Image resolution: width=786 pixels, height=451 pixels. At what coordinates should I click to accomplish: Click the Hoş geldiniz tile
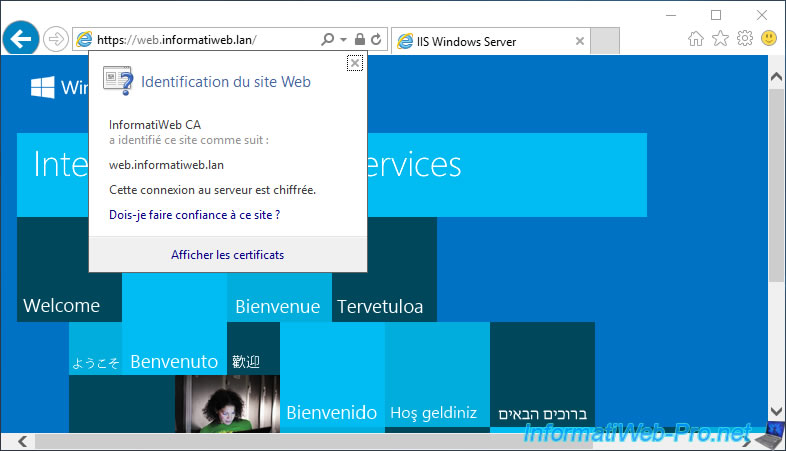click(437, 376)
